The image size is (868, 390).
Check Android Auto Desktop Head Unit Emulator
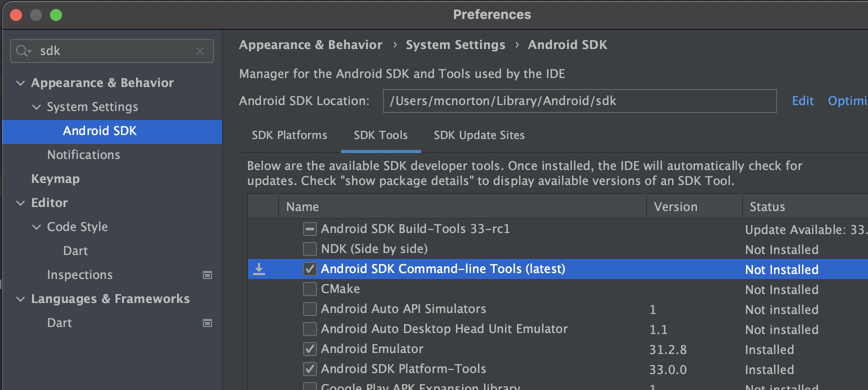point(310,329)
